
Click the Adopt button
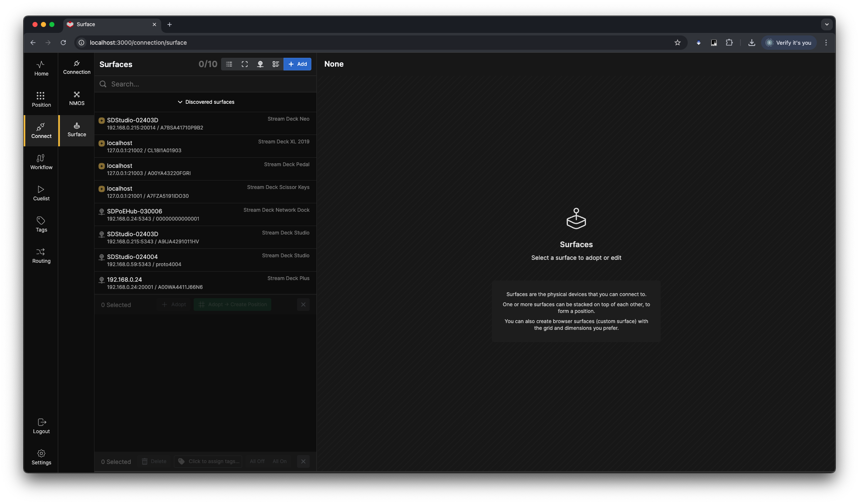click(174, 305)
